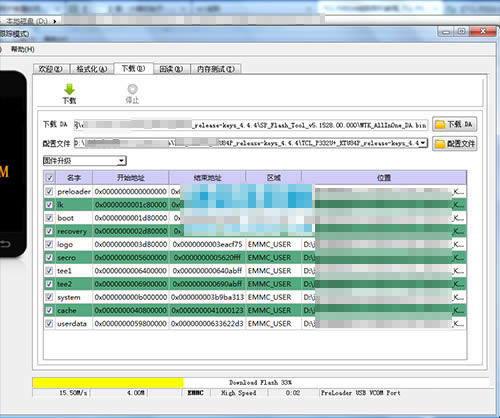Expand the firmware upgrade mode dropdown
The height and width of the screenshot is (418, 500).
pyautogui.click(x=121, y=161)
